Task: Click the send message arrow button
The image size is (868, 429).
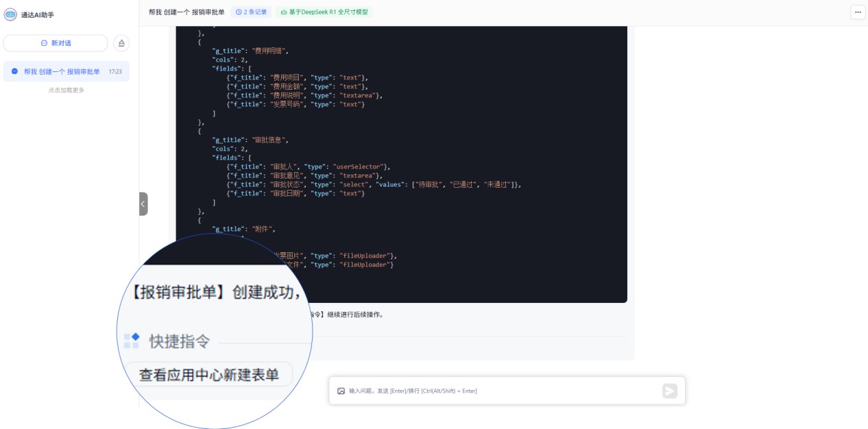Action: (x=670, y=391)
